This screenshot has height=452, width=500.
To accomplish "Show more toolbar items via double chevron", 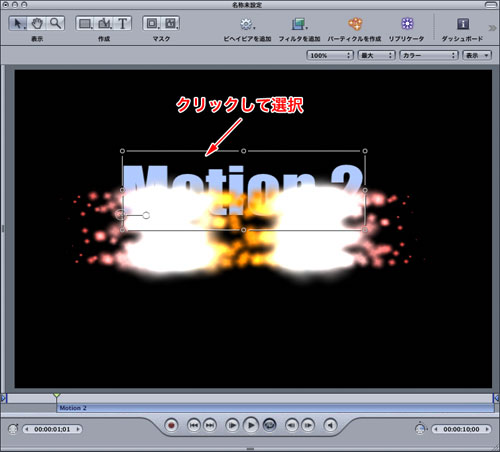I will pos(492,28).
